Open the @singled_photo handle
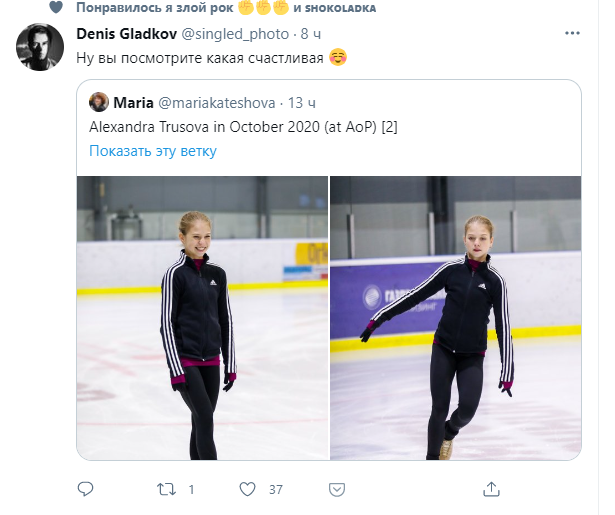 click(x=232, y=34)
